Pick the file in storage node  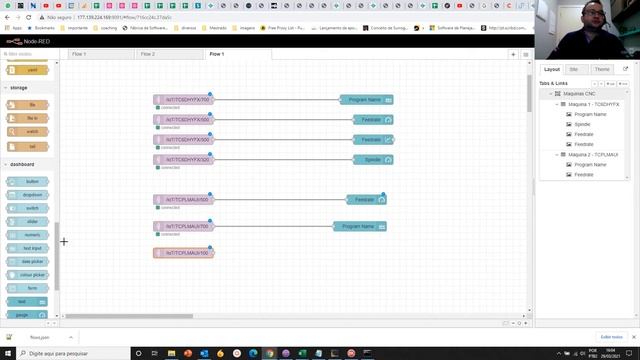point(28,118)
